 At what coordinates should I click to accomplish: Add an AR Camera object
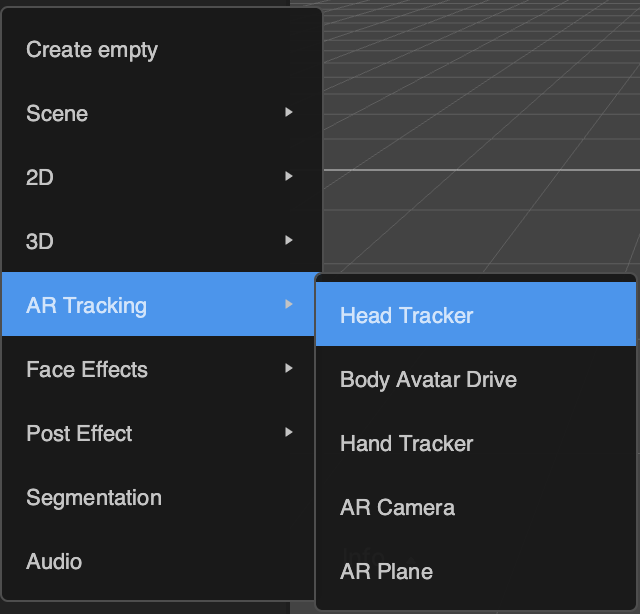[476, 507]
